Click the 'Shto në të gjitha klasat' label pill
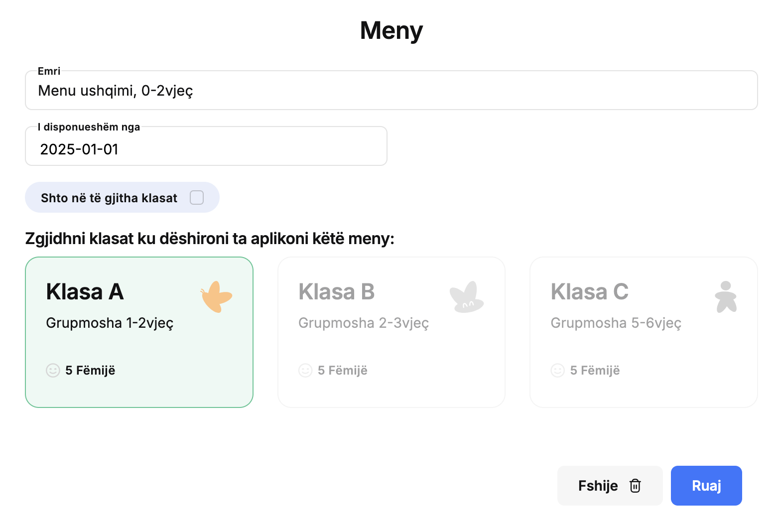Screen dimensions: 779x532 coord(122,198)
